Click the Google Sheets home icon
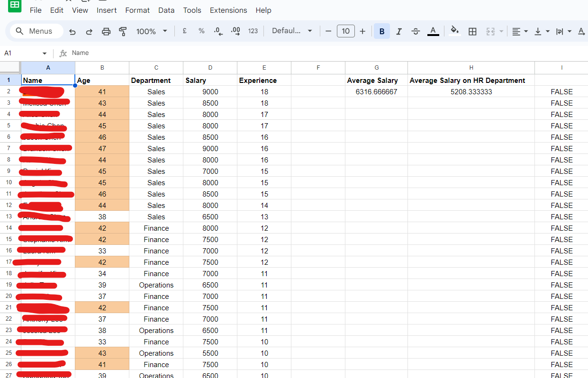588x378 pixels. 15,5
